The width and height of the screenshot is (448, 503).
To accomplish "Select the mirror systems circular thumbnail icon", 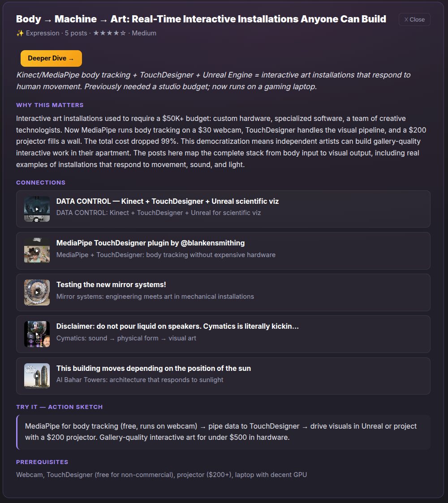I will 37,292.
